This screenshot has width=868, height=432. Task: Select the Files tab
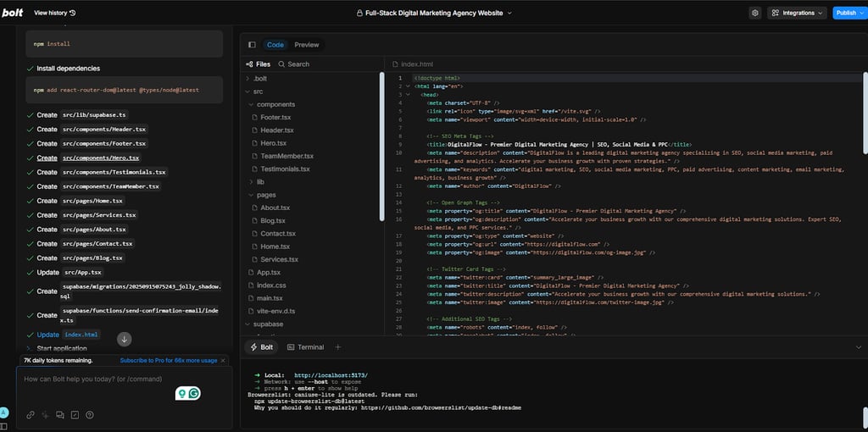(x=258, y=64)
